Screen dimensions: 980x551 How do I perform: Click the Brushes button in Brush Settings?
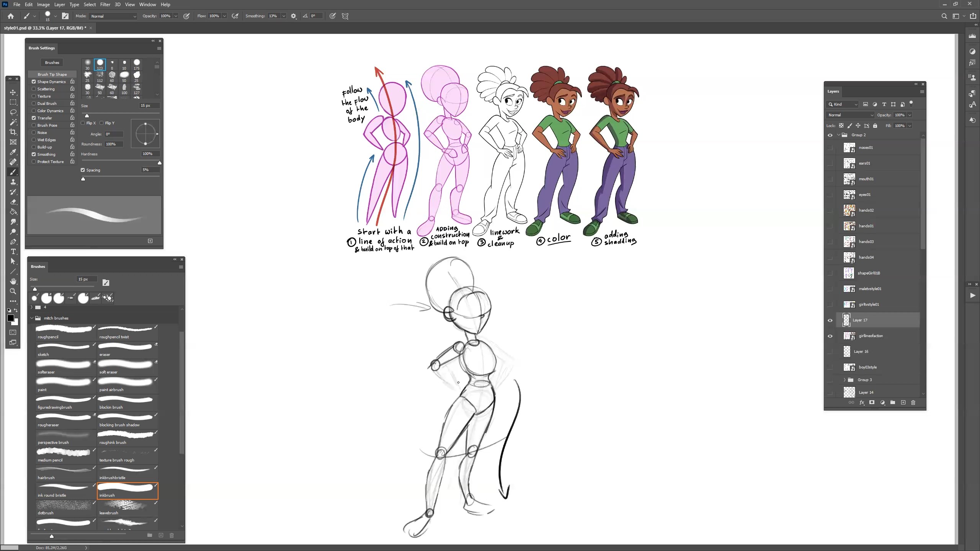[x=52, y=62]
